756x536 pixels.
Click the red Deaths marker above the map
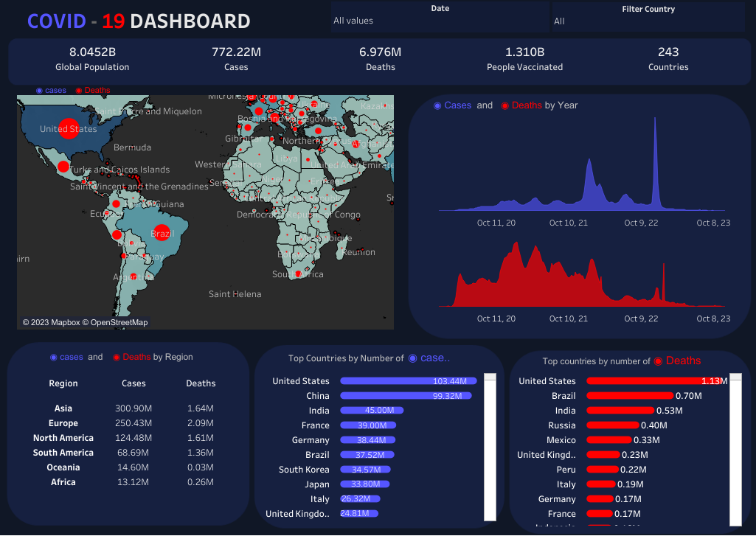pyautogui.click(x=79, y=91)
